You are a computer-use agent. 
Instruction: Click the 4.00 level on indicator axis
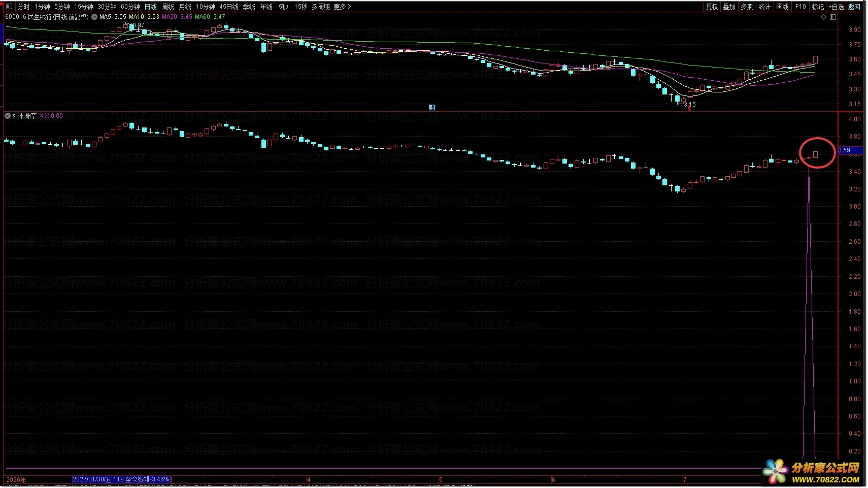point(855,119)
